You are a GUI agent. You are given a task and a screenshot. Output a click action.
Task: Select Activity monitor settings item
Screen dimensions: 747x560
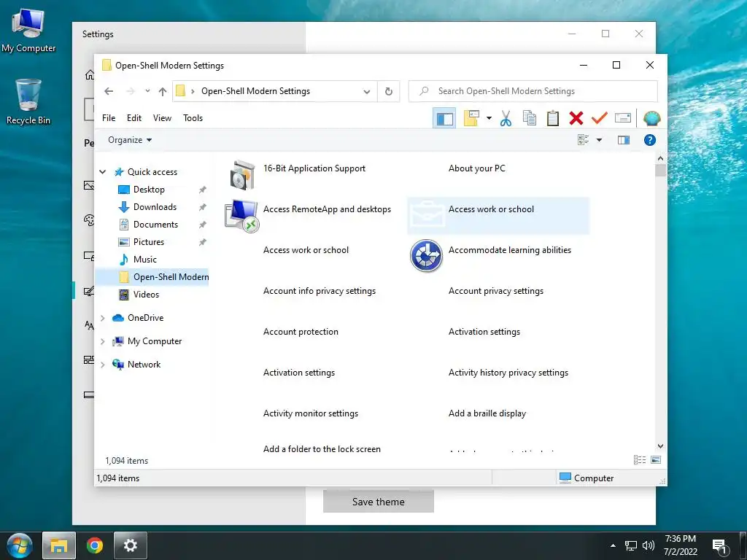(x=310, y=413)
